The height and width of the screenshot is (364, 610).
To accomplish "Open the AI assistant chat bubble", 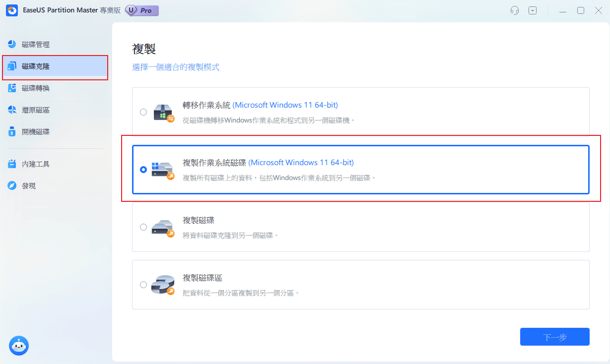I will tap(19, 346).
